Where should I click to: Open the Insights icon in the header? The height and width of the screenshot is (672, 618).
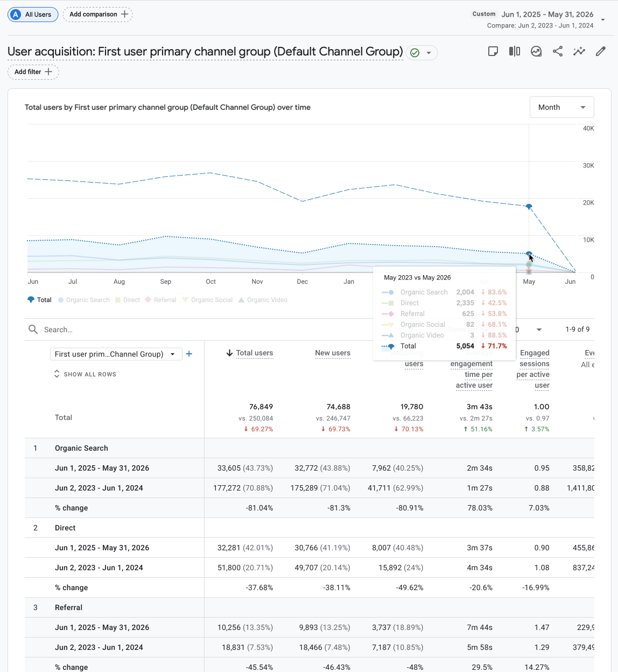pos(536,51)
